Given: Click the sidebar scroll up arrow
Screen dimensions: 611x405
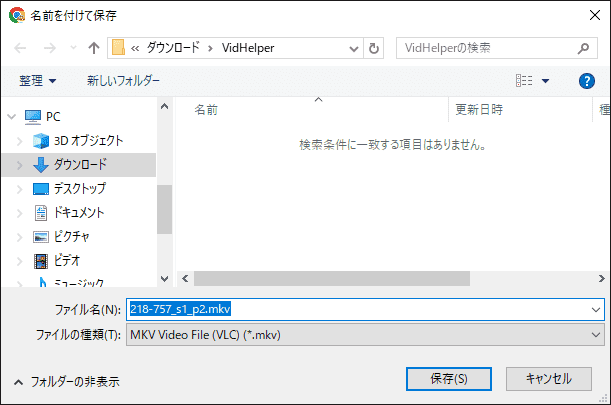Looking at the screenshot, I should 164,106.
